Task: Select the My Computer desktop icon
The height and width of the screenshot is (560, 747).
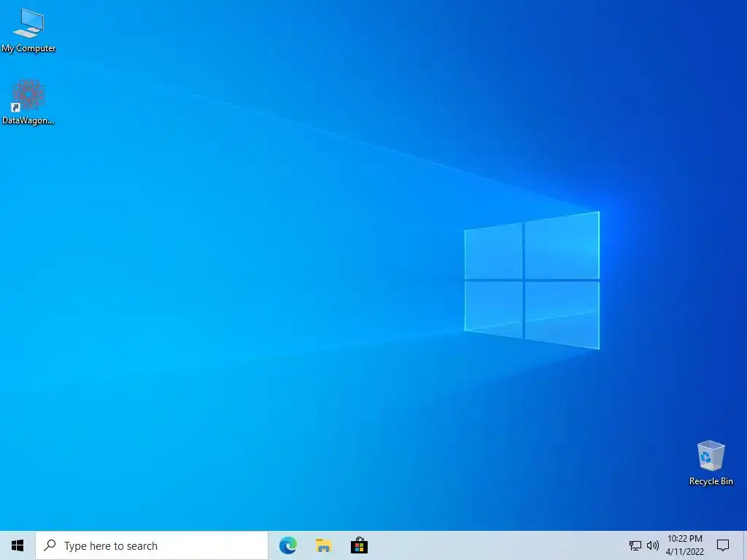Action: point(28,30)
